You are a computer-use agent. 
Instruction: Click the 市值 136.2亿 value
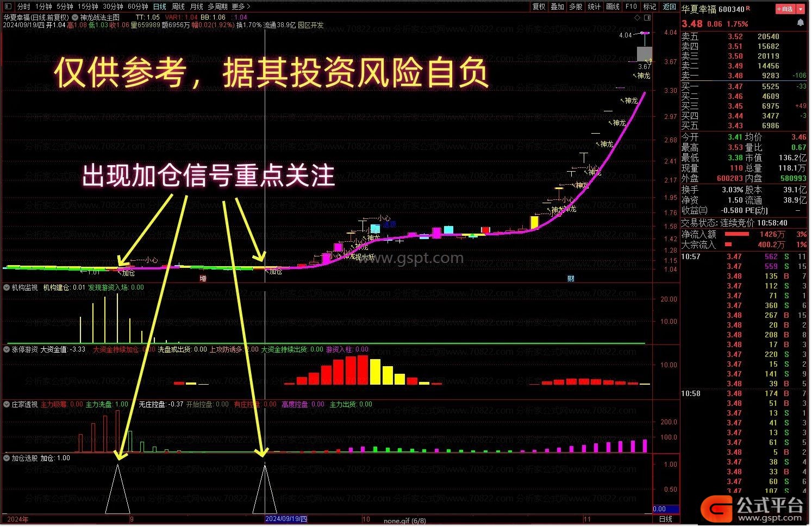point(792,158)
